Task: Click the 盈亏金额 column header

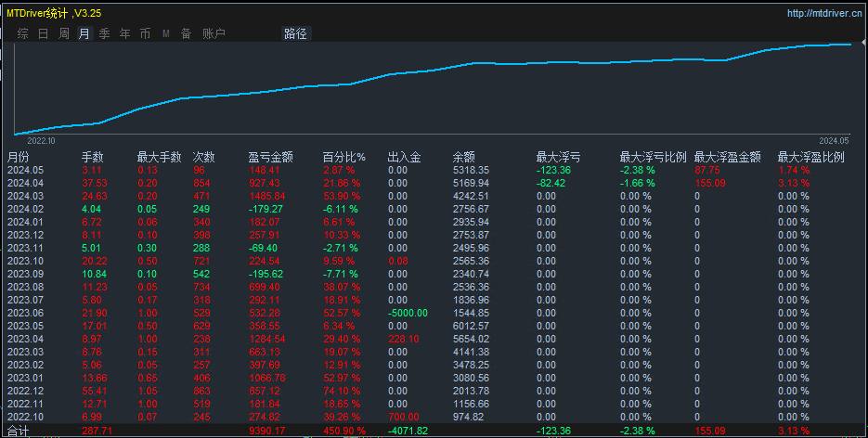Action: 270,157
